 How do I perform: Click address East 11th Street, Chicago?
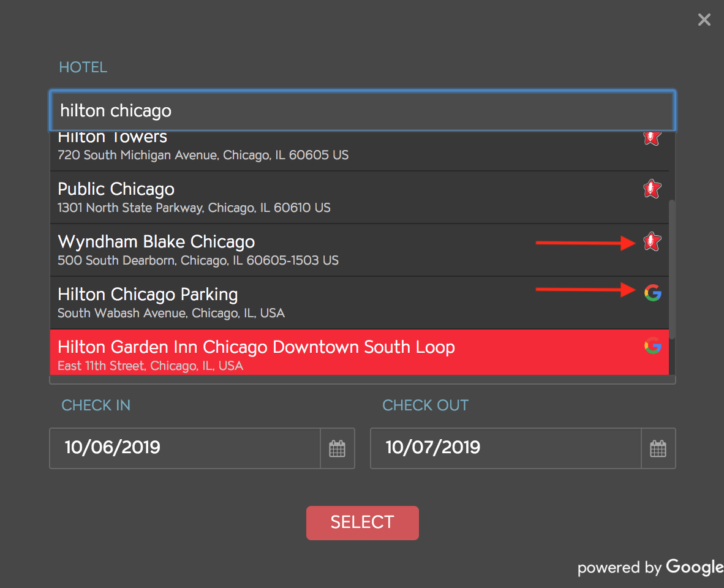[150, 366]
